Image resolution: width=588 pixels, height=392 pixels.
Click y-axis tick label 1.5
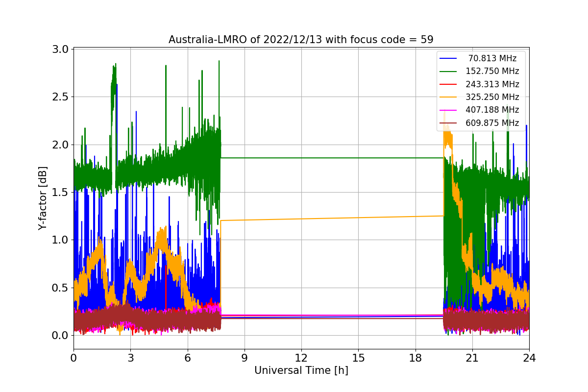coord(60,193)
